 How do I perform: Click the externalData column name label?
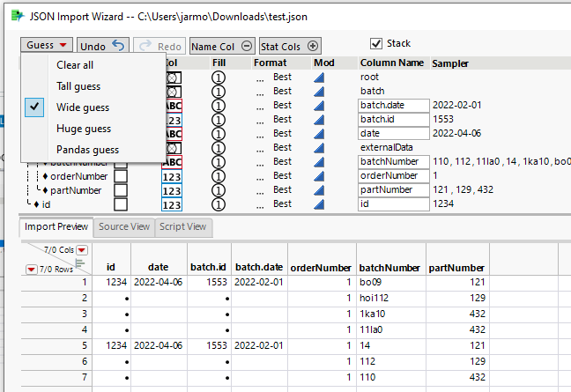(386, 147)
